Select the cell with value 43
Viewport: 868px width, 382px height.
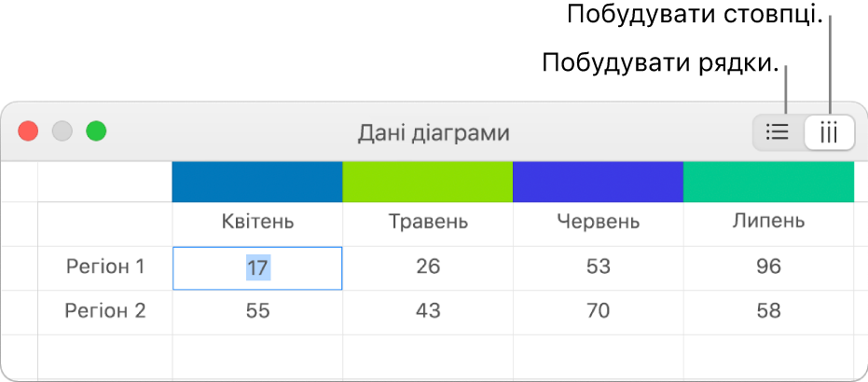(x=428, y=312)
